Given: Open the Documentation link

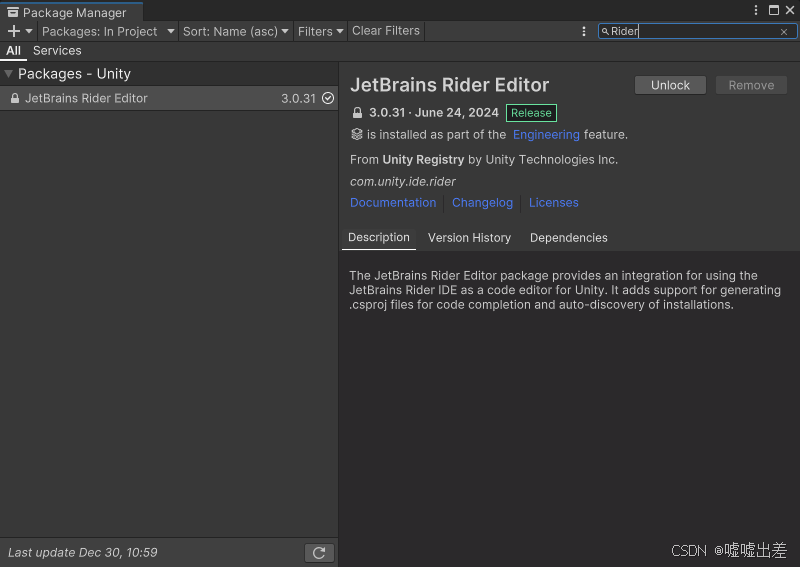Looking at the screenshot, I should [393, 203].
